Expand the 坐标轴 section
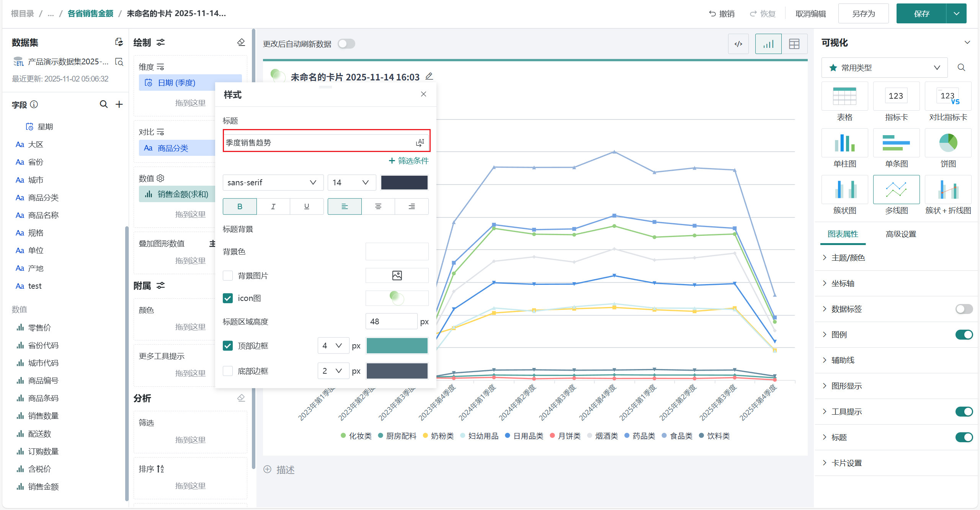Screen dimensions: 980x510 point(843,283)
